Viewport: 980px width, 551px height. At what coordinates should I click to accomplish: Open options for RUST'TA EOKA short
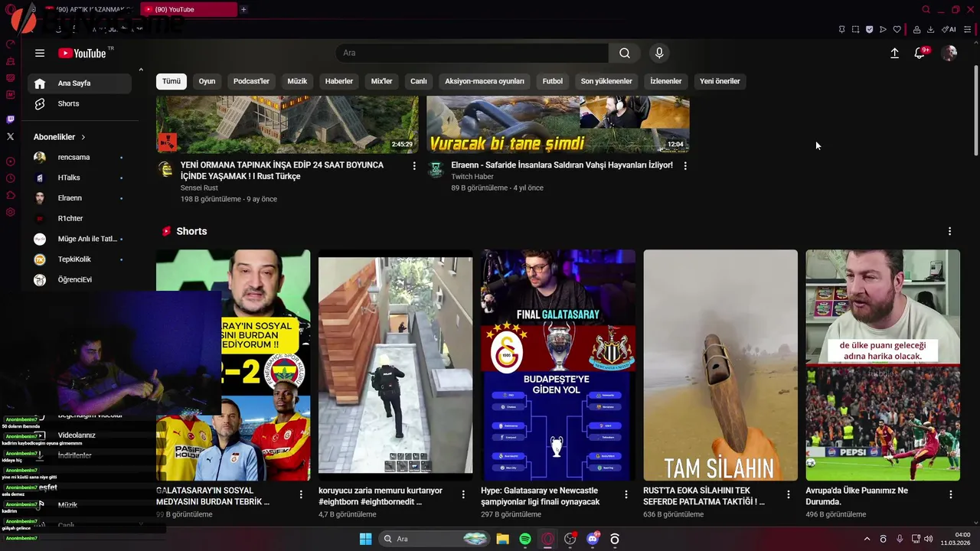(788, 494)
